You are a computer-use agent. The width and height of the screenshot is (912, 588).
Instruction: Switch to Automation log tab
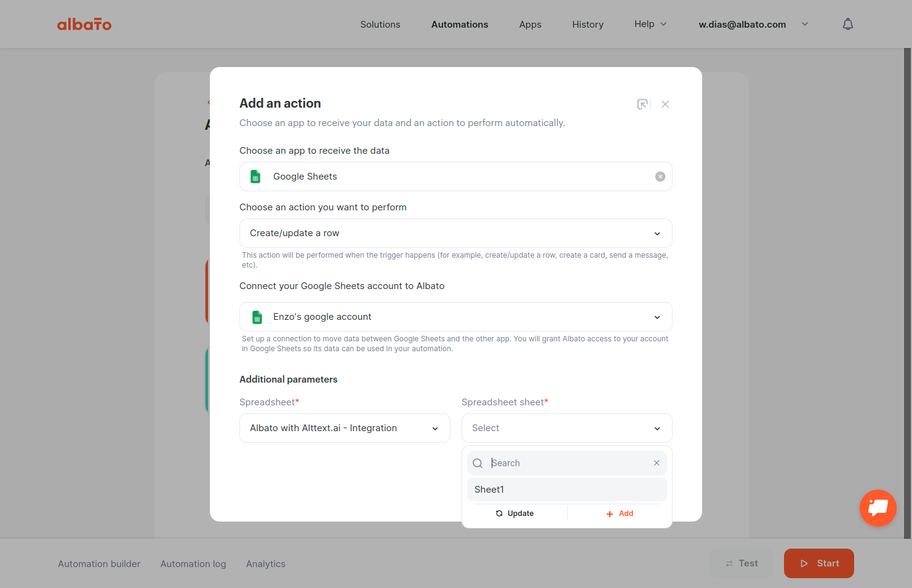(193, 564)
